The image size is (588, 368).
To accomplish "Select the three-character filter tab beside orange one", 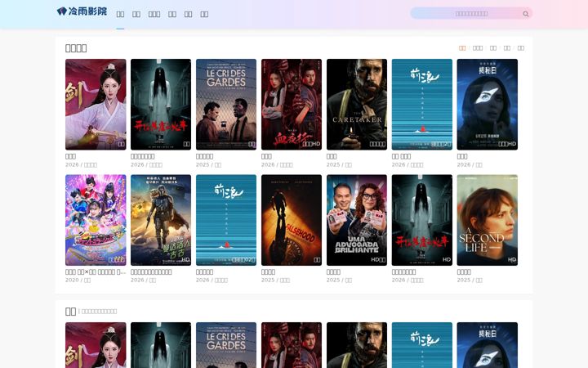I will pyautogui.click(x=478, y=48).
